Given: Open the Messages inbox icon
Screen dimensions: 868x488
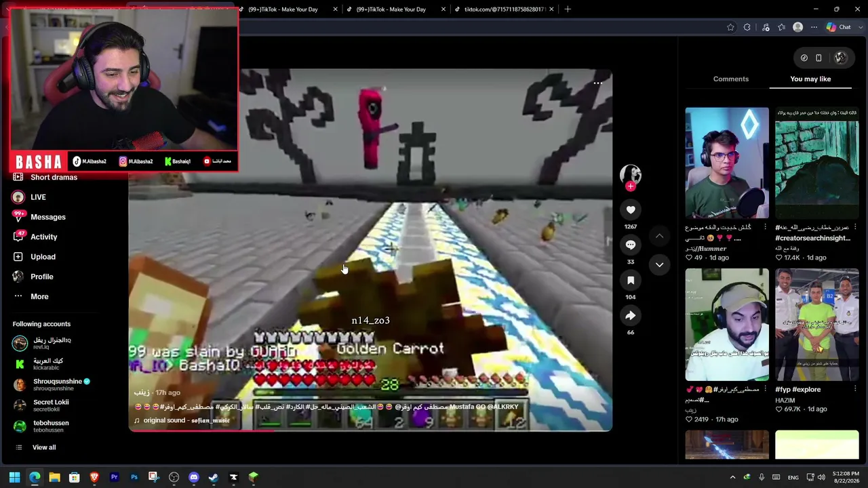Looking at the screenshot, I should [18, 217].
